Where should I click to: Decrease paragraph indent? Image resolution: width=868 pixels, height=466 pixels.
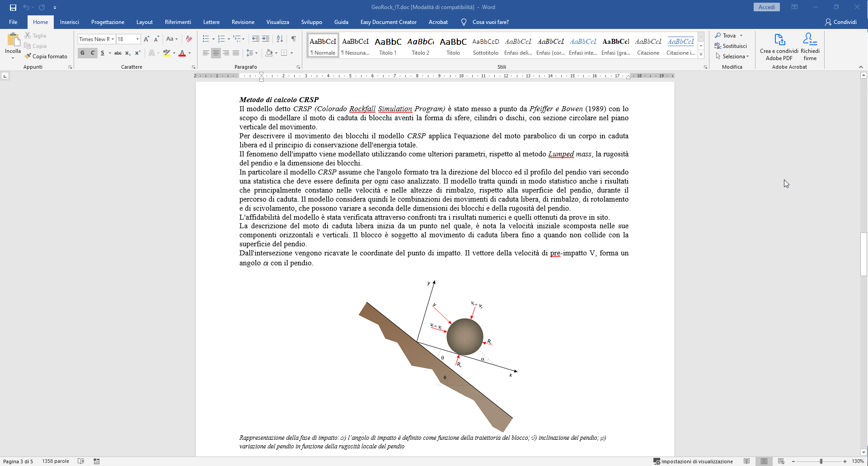click(256, 39)
